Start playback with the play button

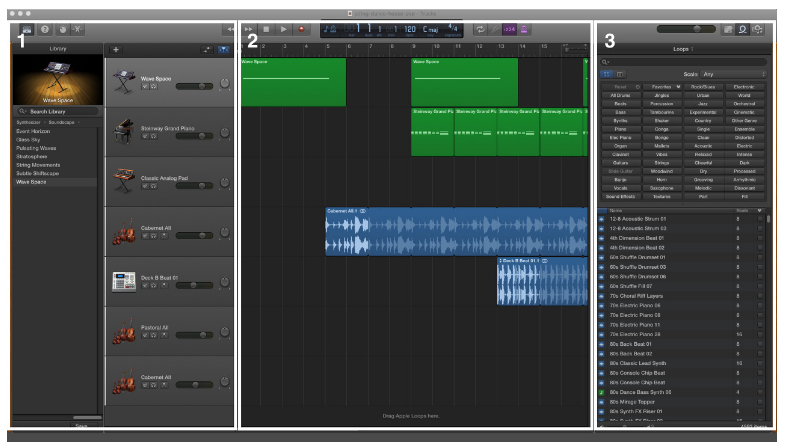pyautogui.click(x=284, y=30)
